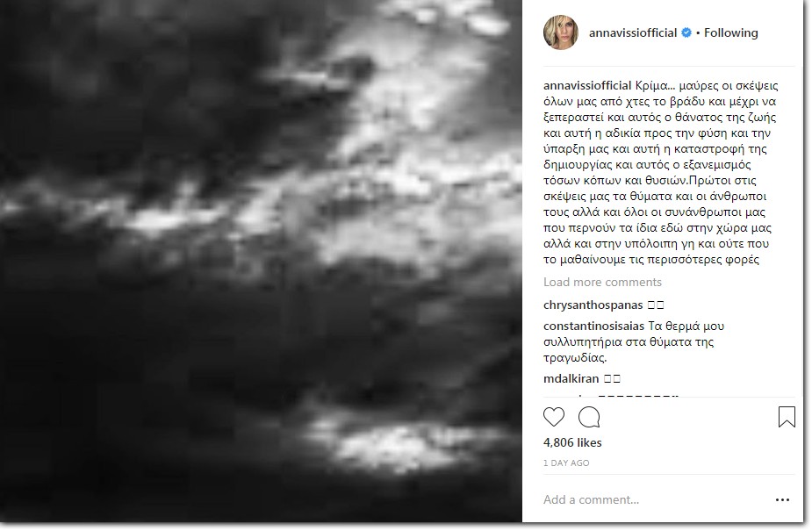Click the Greek caption text of the post
This screenshot has width=812, height=531.
pyautogui.click(x=660, y=173)
